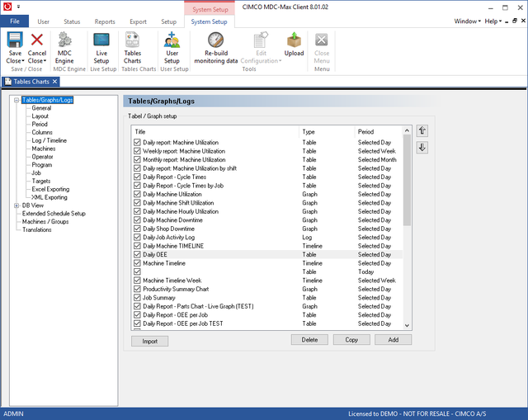
Task: Click the Upload box icon
Action: 294,40
